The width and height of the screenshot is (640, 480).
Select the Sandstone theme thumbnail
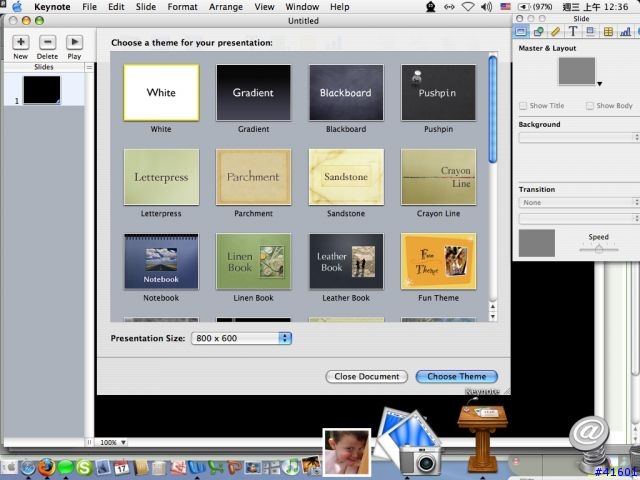[346, 177]
